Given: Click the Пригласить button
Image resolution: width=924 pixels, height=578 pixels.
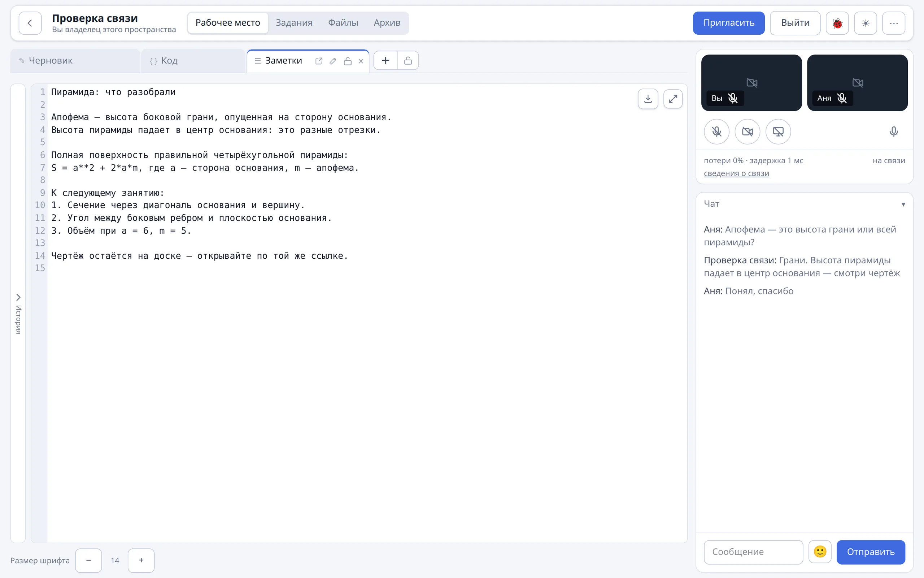Looking at the screenshot, I should [728, 23].
